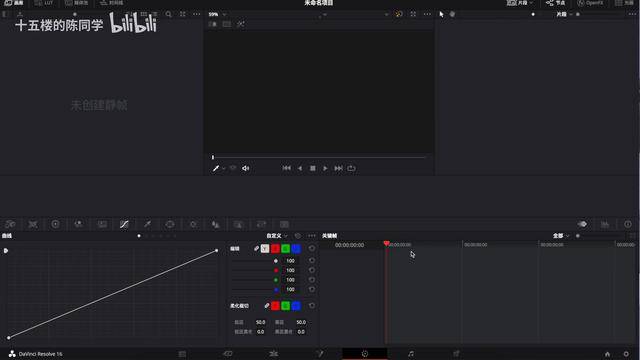This screenshot has width=640, height=360.
Task: Expand the Custom curve mode dropdown
Action: coord(277,236)
